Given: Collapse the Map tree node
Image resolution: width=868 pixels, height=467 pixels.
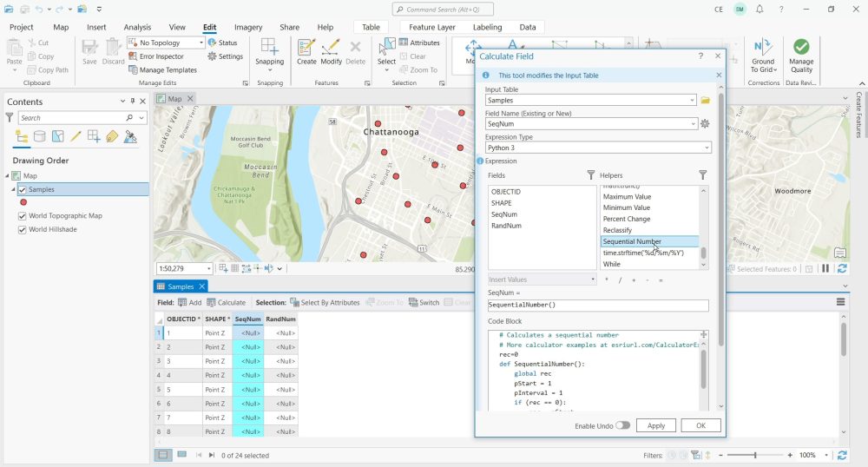Looking at the screenshot, I should pyautogui.click(x=7, y=176).
